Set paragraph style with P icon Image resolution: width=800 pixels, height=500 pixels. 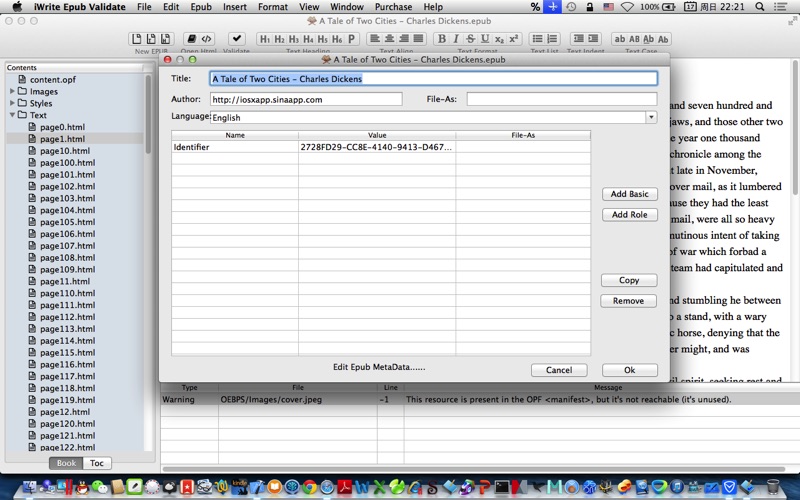click(x=352, y=39)
